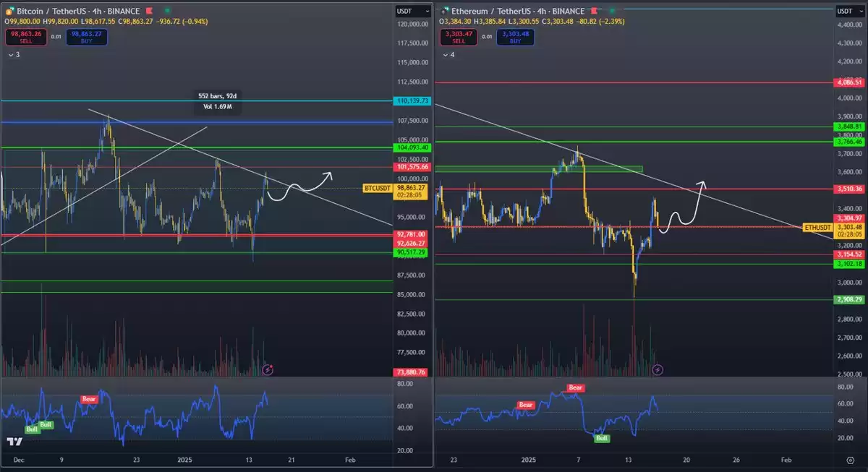The height and width of the screenshot is (472, 868).
Task: Click the Bear signal label on Bitcoin RSI
Action: 88,399
